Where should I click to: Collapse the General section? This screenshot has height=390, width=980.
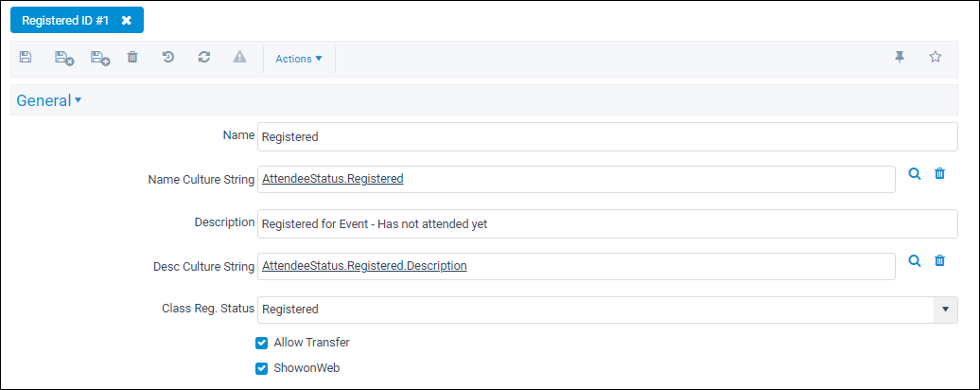pyautogui.click(x=49, y=100)
